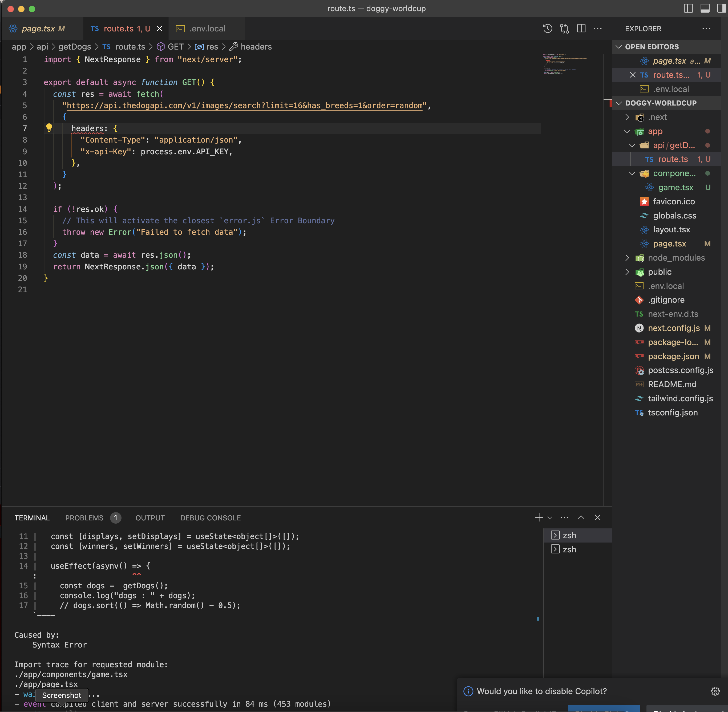This screenshot has width=728, height=712.
Task: Open launch profile dropdown next to plus
Action: coord(550,518)
